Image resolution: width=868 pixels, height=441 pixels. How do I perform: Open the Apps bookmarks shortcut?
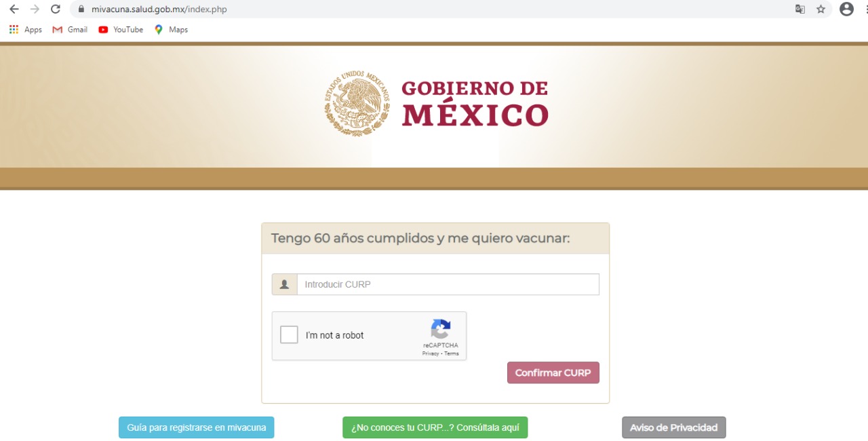coord(25,29)
